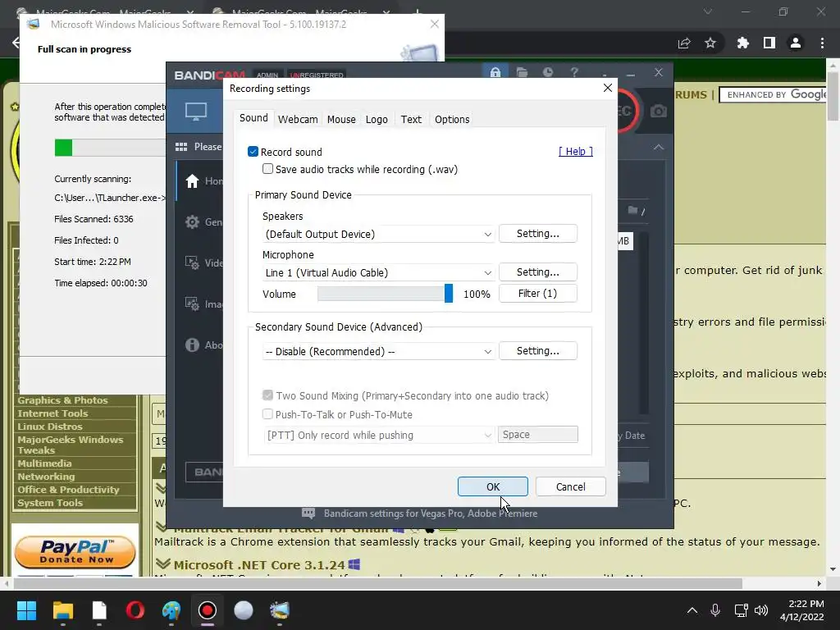Select the Sound tab
Image resolution: width=840 pixels, height=630 pixels.
[253, 118]
